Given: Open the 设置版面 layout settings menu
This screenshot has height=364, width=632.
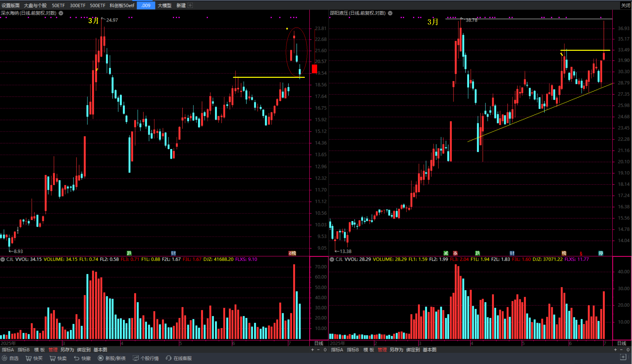Looking at the screenshot, I should coord(10,5).
